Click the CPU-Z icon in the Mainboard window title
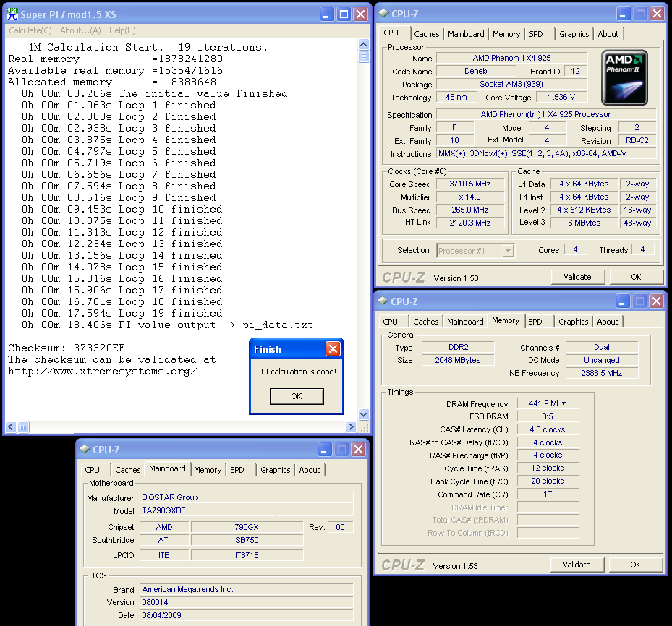 85,449
